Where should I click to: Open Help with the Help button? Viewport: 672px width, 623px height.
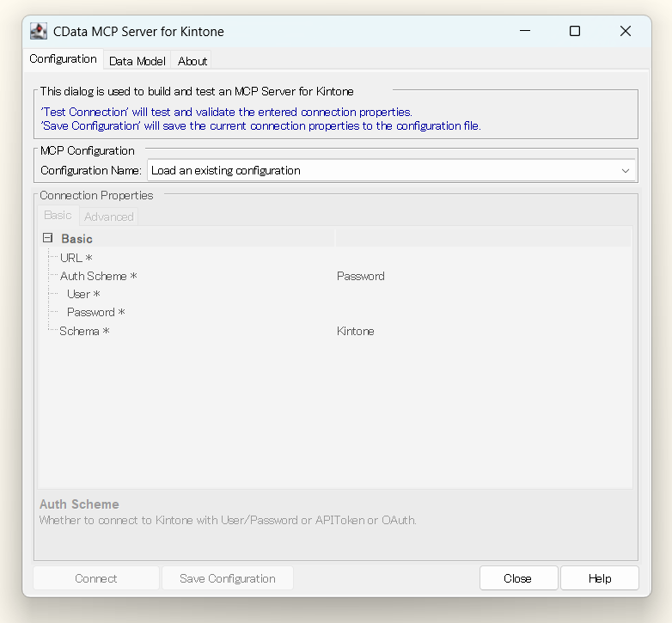(600, 578)
